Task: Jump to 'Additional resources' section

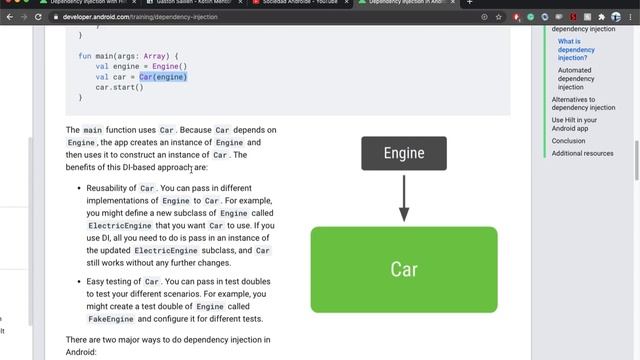Action: click(x=582, y=153)
